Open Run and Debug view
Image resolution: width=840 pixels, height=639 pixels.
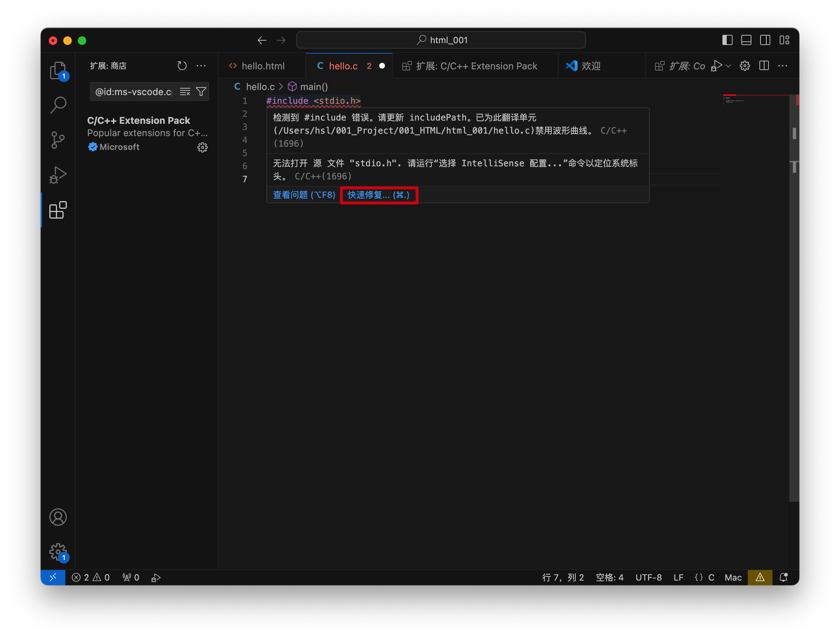(x=58, y=175)
